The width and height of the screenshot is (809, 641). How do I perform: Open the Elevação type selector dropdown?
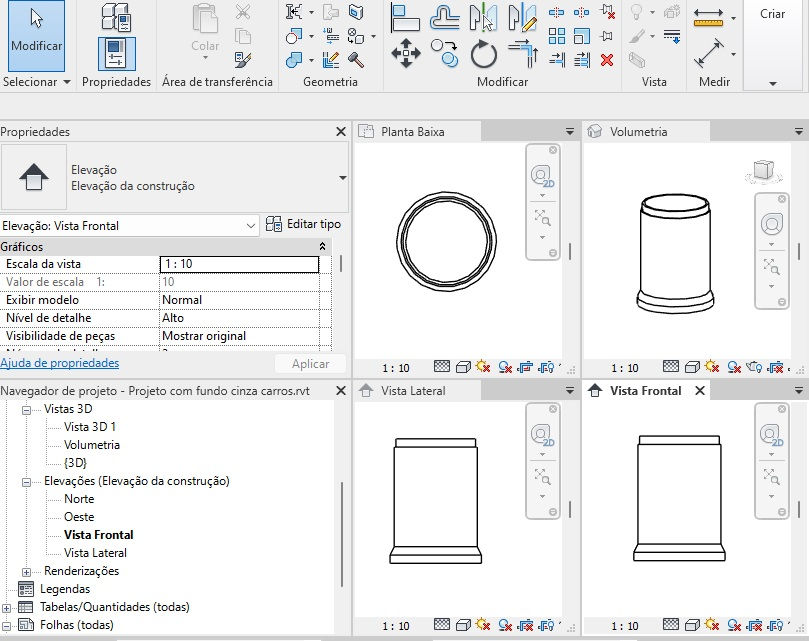tap(343, 178)
